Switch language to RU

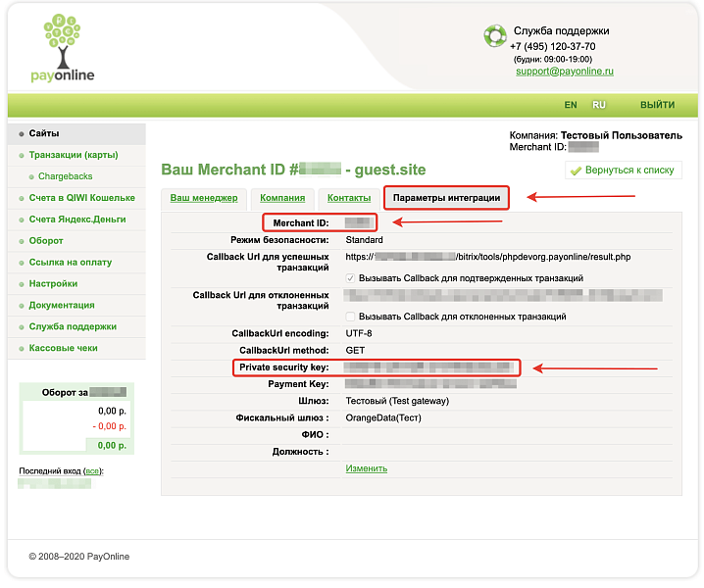pyautogui.click(x=598, y=105)
